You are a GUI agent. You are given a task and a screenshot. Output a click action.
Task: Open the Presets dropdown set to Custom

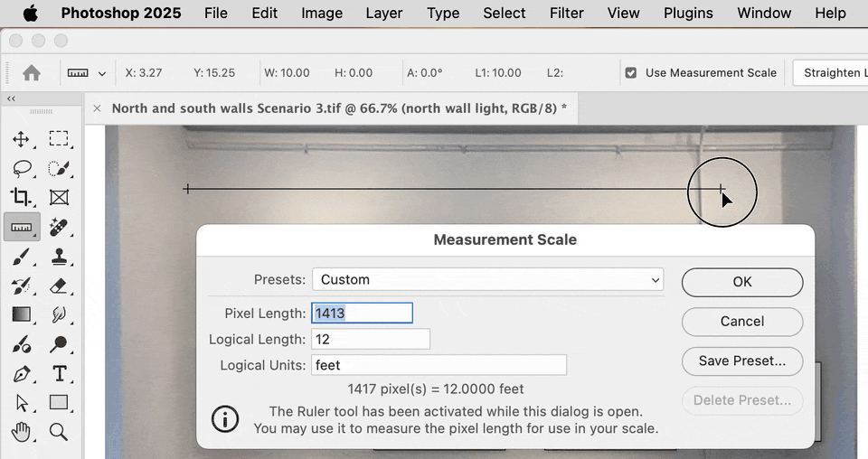(x=487, y=280)
